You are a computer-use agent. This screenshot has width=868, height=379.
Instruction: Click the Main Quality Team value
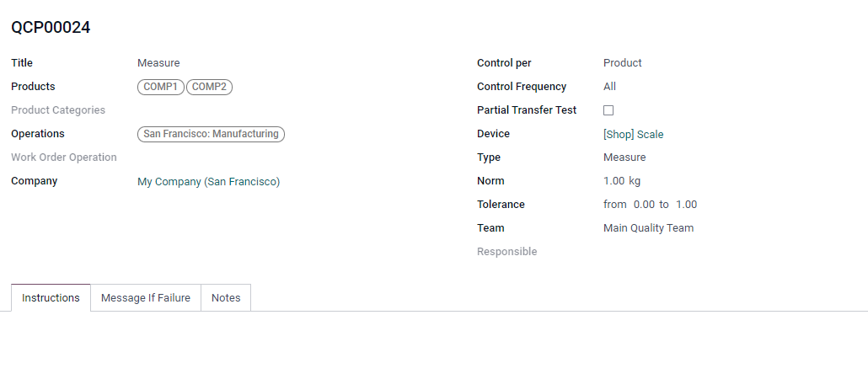point(648,228)
